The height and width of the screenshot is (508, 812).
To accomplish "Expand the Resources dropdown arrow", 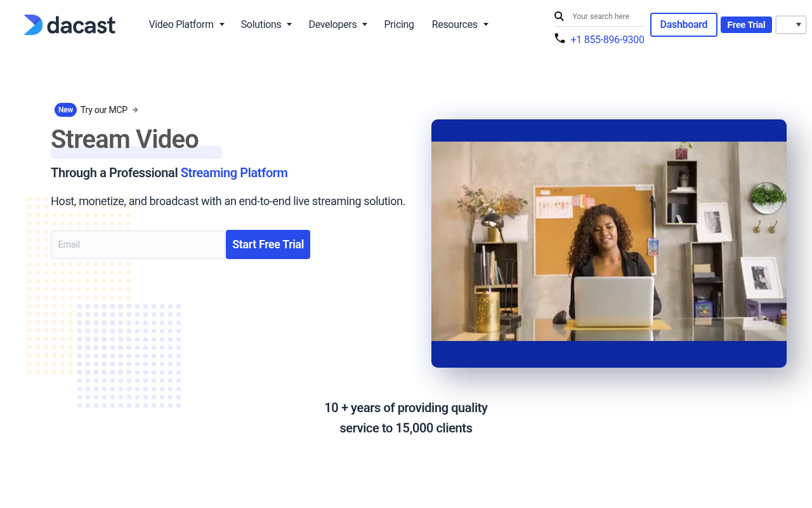I will pyautogui.click(x=486, y=24).
